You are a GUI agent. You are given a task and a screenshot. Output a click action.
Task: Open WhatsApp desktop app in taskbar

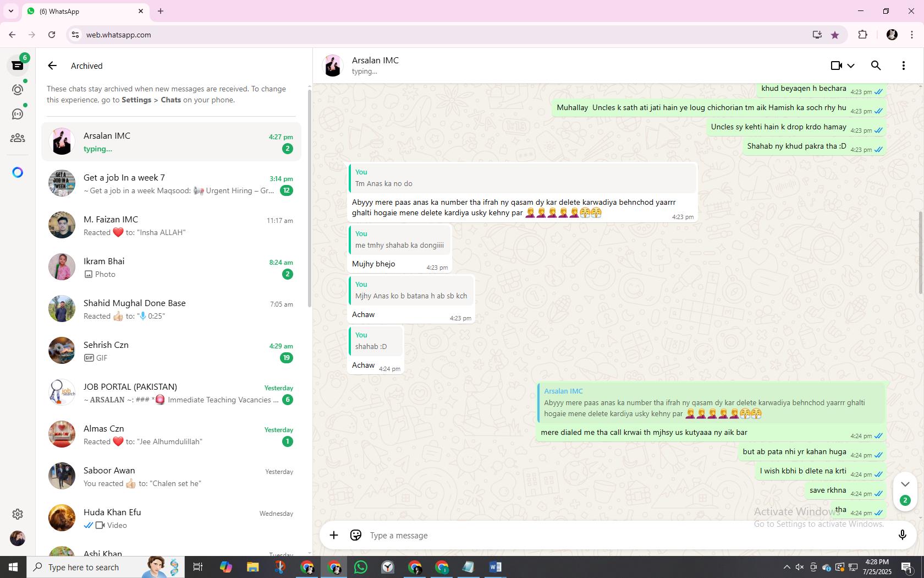coord(361,567)
